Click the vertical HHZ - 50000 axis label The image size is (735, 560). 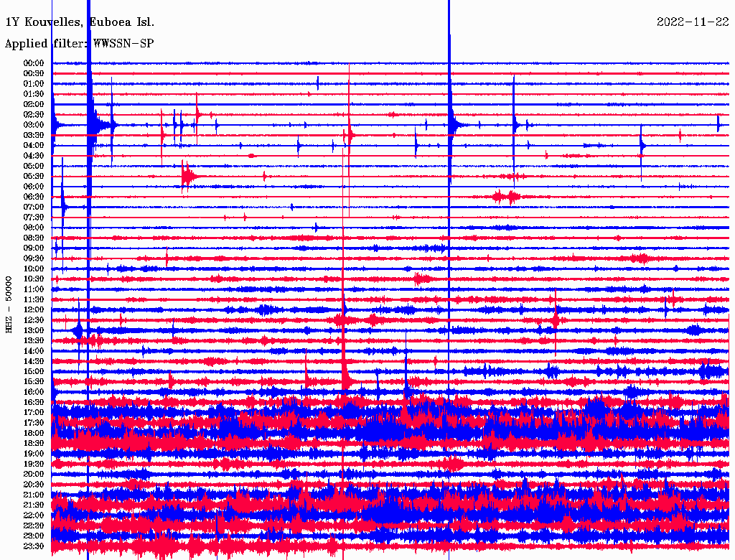pyautogui.click(x=9, y=304)
